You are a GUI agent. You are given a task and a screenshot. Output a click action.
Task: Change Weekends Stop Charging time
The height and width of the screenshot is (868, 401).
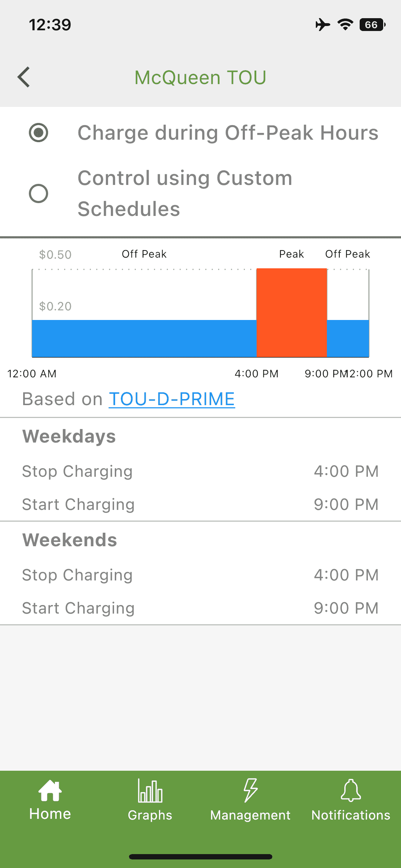coord(346,575)
